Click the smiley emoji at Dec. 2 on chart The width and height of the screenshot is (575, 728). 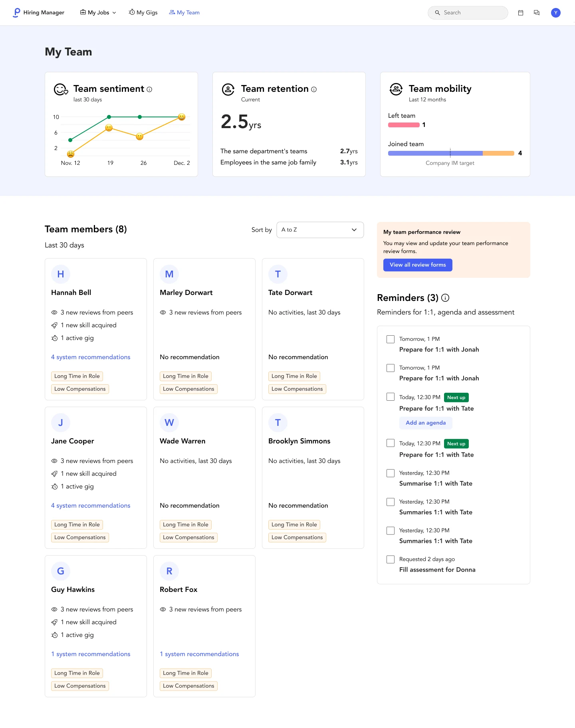pyautogui.click(x=182, y=117)
